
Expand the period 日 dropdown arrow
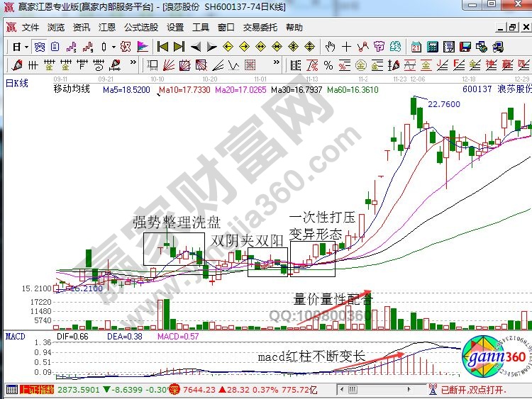coord(26,47)
